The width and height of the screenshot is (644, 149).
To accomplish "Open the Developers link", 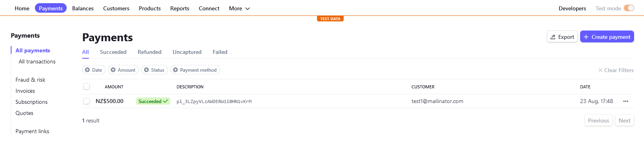I will click(572, 8).
